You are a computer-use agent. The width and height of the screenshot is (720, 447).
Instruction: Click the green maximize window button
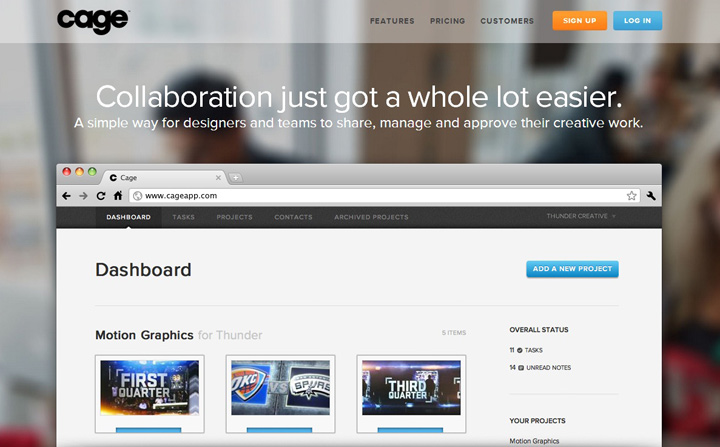92,172
